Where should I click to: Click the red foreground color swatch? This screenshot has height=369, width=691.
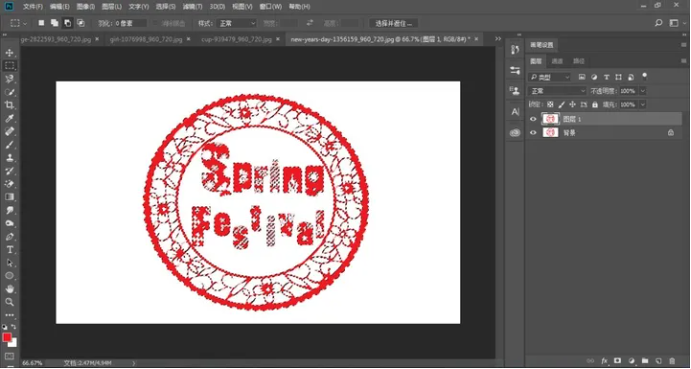point(7,337)
